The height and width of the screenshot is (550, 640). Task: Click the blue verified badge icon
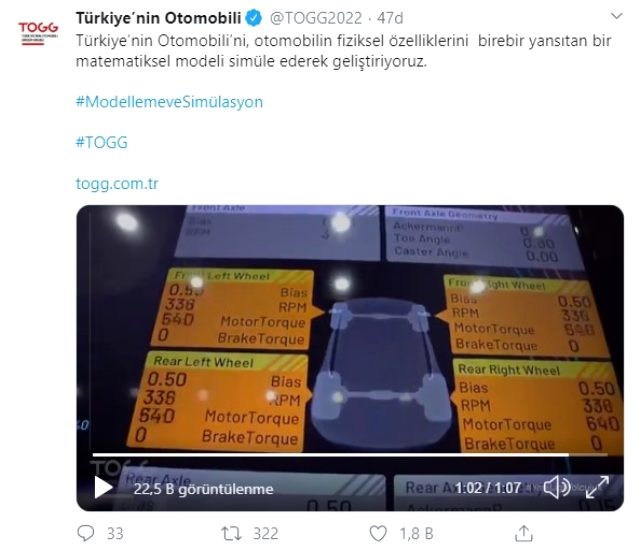[255, 18]
